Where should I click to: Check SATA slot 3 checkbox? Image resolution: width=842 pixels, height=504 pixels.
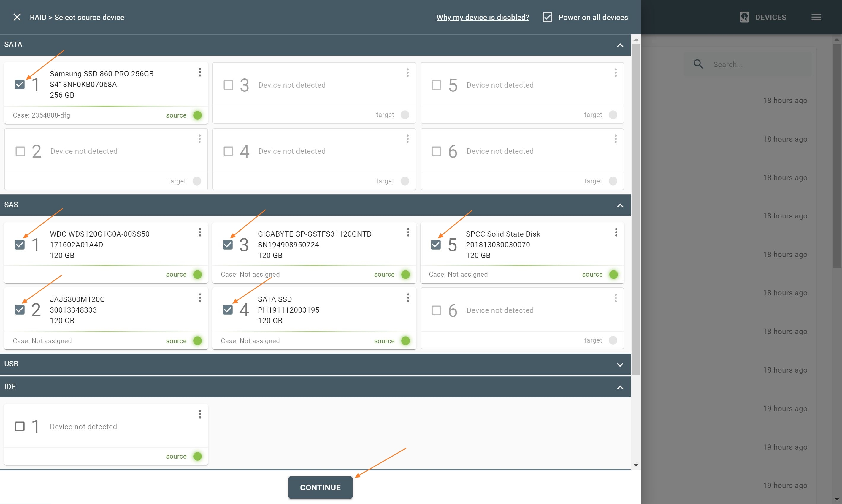[x=228, y=85]
